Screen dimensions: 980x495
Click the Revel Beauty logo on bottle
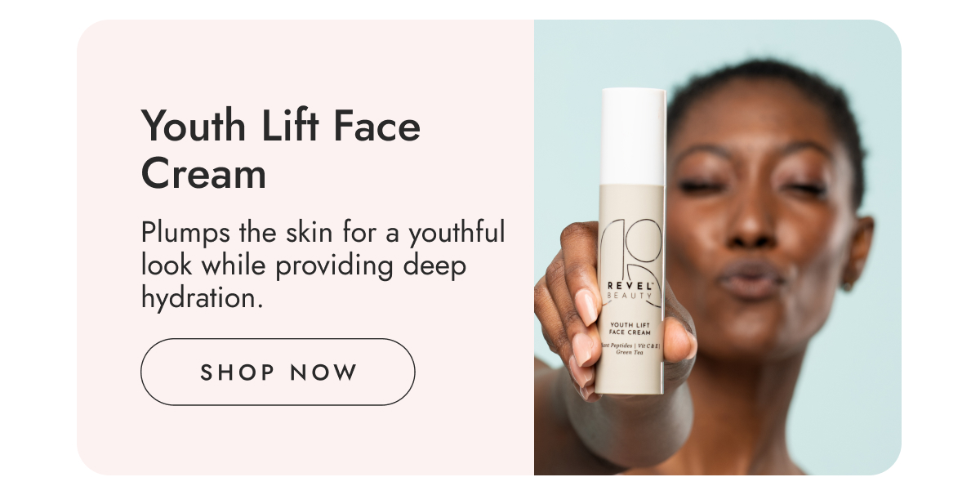coord(630,289)
